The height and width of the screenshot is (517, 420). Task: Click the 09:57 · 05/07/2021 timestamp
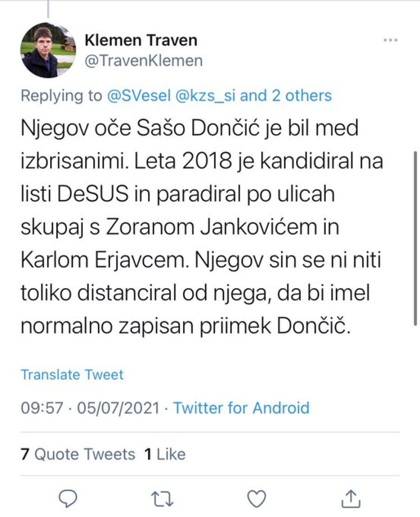[x=90, y=408]
